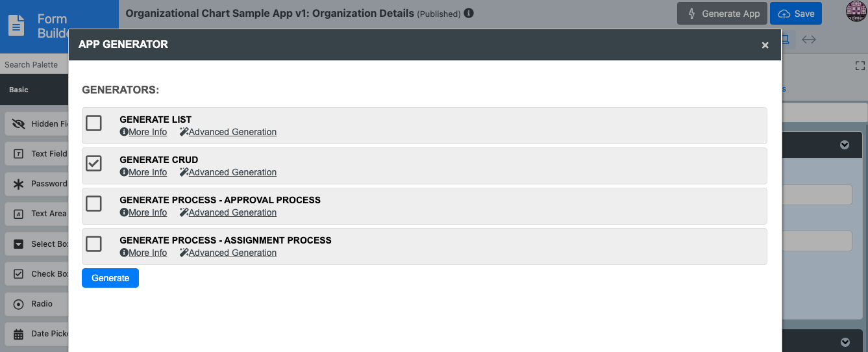Click the Form Builder document icon

(17, 26)
